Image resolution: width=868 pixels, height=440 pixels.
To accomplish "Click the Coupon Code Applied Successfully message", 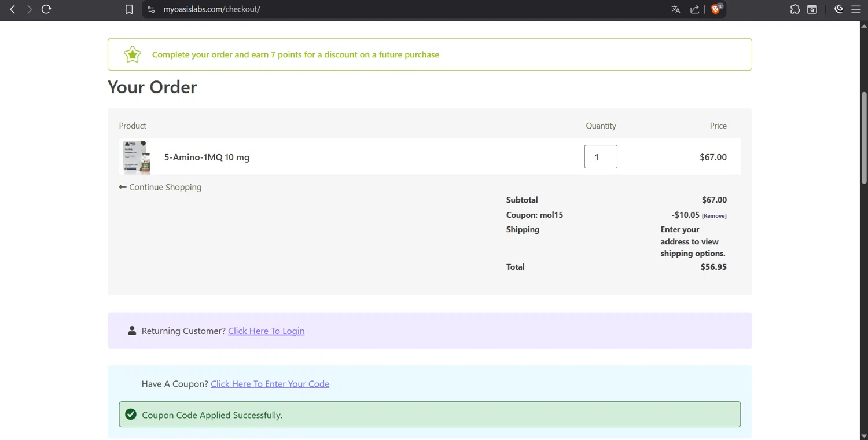I will coord(212,415).
